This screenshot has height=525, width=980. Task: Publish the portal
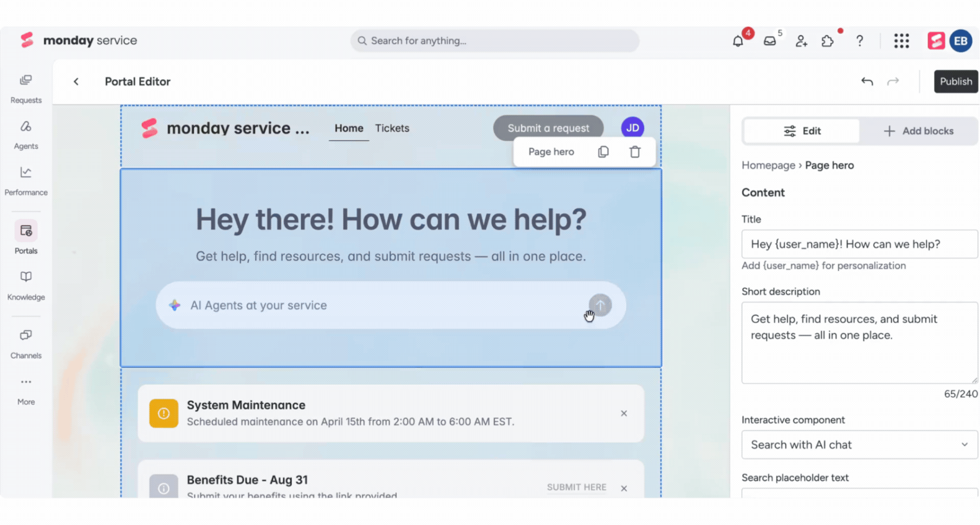(956, 82)
